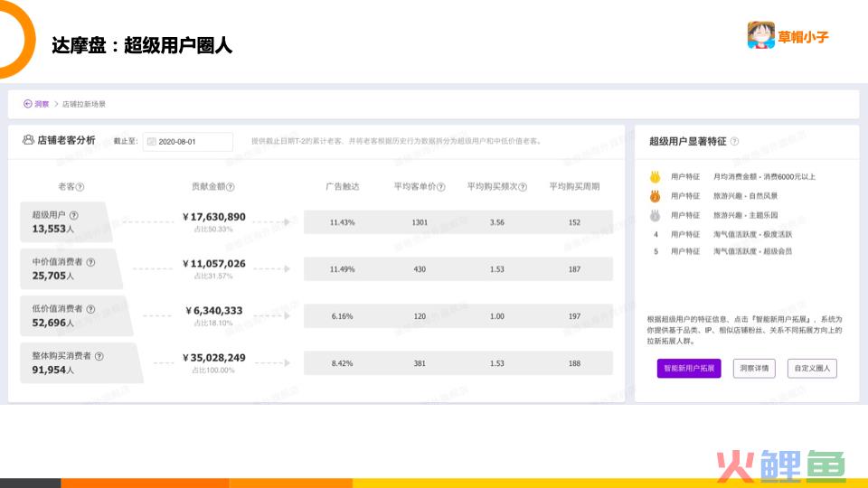Click the 1301 average order value cell
The image size is (868, 488).
(x=420, y=222)
